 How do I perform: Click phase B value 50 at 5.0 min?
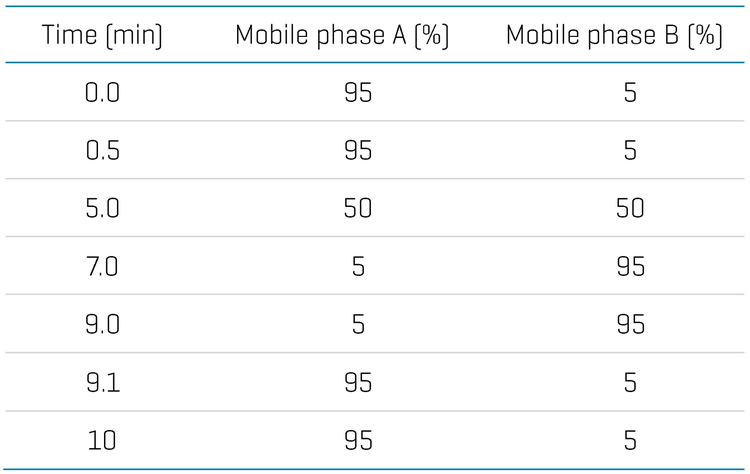(630, 209)
